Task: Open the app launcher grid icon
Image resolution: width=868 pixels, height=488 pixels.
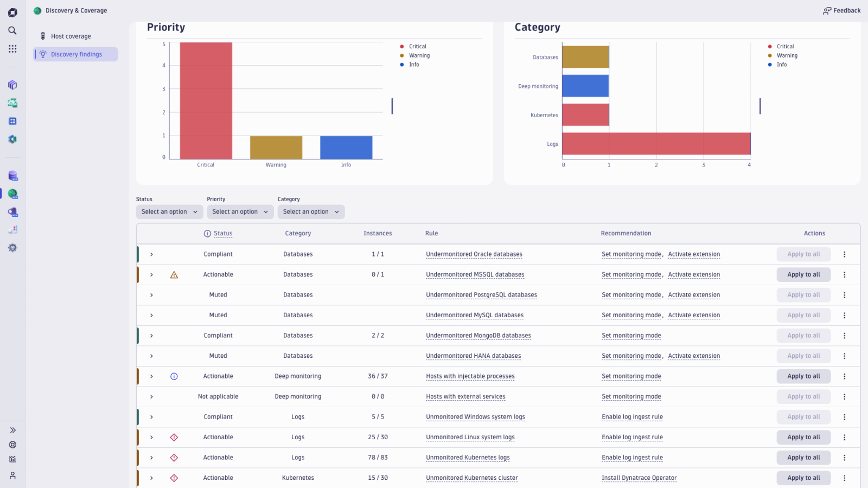Action: coord(12,49)
